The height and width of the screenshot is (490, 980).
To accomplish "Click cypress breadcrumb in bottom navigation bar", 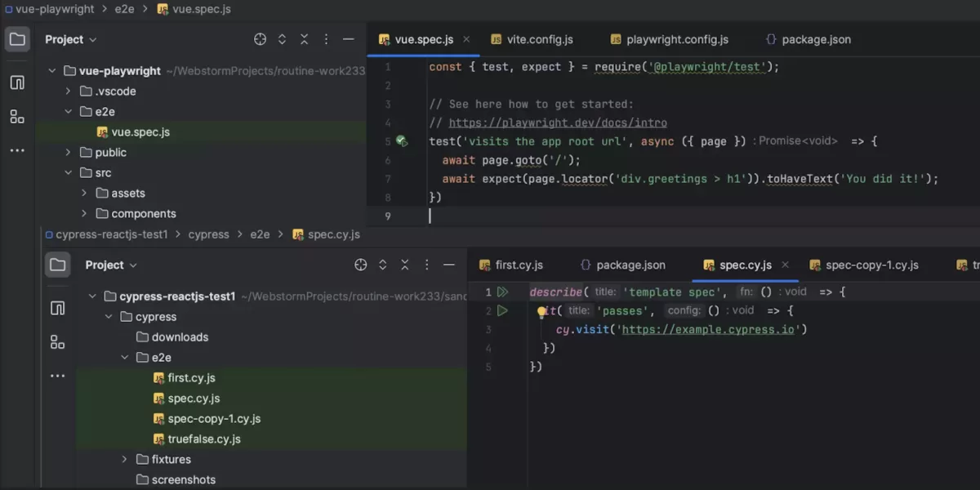I will click(208, 234).
